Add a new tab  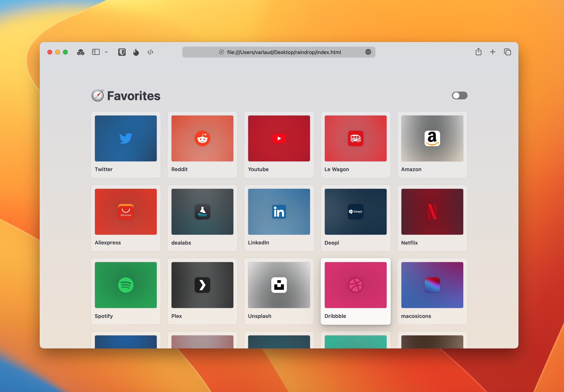pyautogui.click(x=492, y=52)
